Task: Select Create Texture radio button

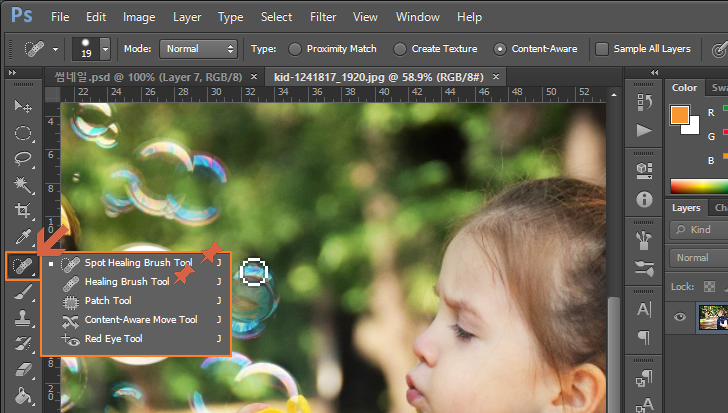Action: point(399,49)
